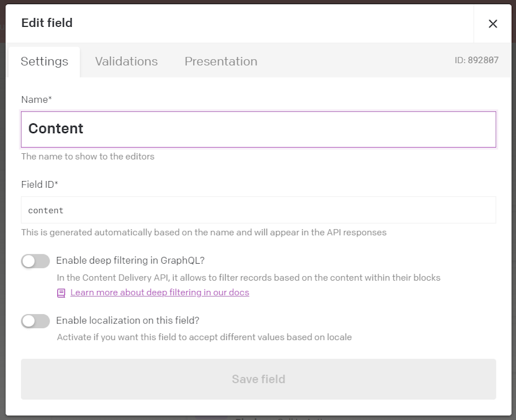Switch to the Validations tab
The image size is (516, 420).
pyautogui.click(x=126, y=61)
